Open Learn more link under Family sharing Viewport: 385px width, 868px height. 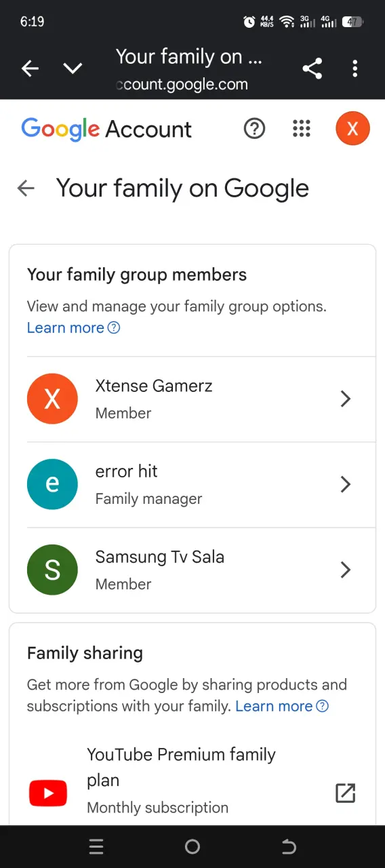pyautogui.click(x=274, y=707)
